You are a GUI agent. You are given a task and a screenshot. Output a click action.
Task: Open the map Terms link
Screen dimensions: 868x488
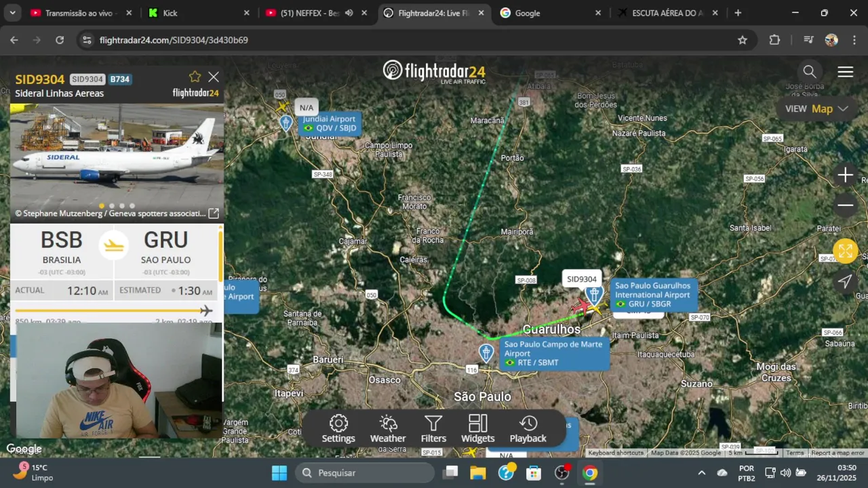point(795,453)
